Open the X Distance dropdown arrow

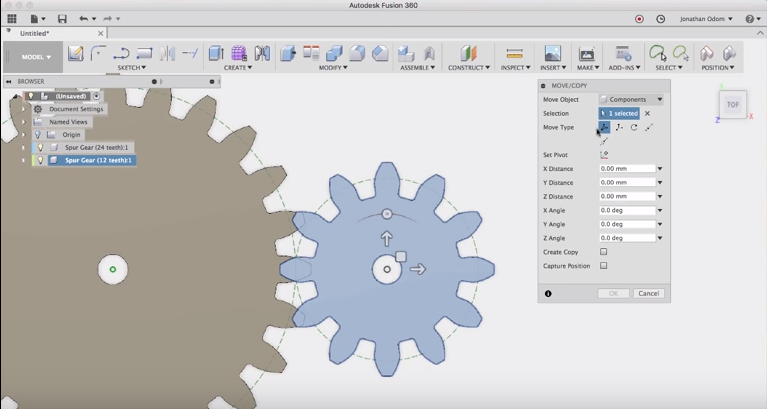(x=660, y=169)
